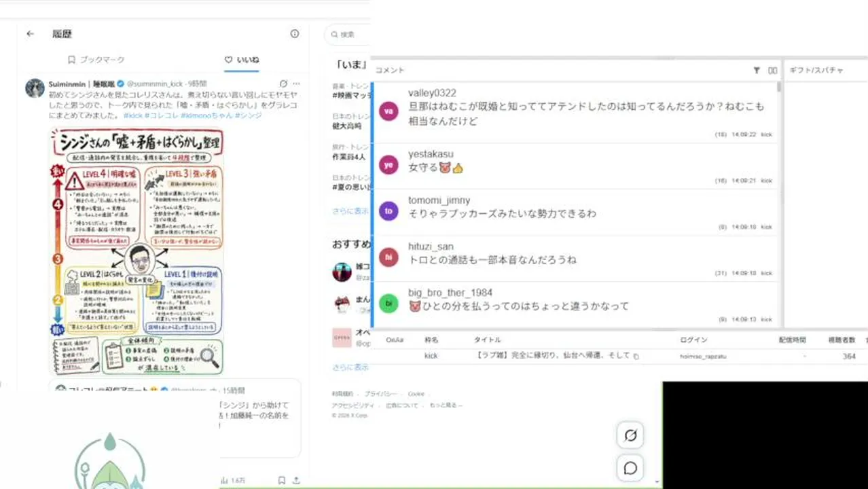Switch to the ブックマーク tab

click(x=96, y=60)
